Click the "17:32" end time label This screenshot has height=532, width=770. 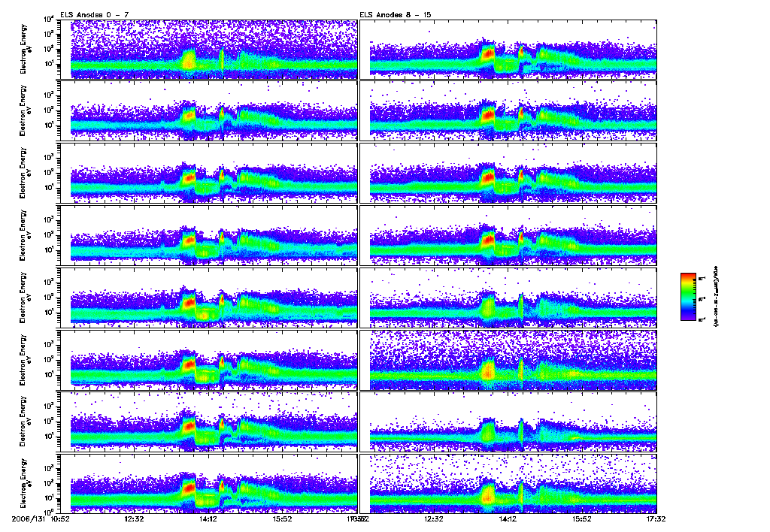click(656, 518)
